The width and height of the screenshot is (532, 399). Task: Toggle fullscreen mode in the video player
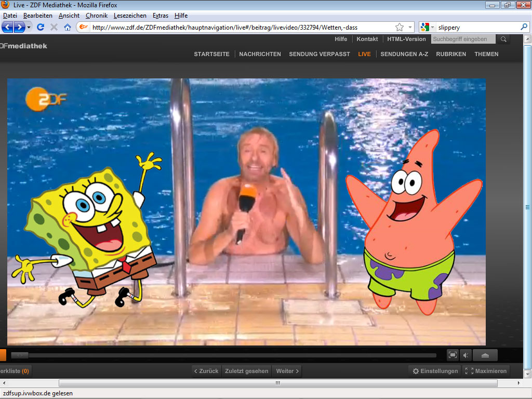(x=453, y=355)
